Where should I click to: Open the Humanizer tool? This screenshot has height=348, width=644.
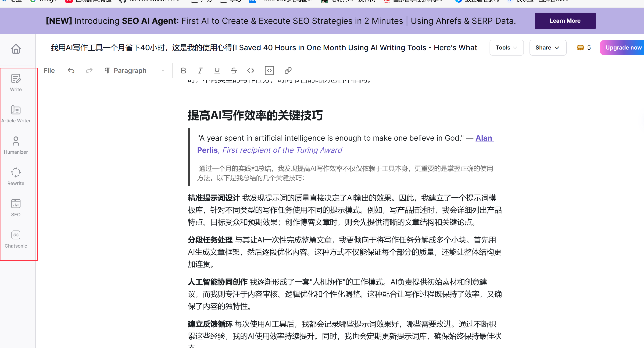tap(16, 145)
